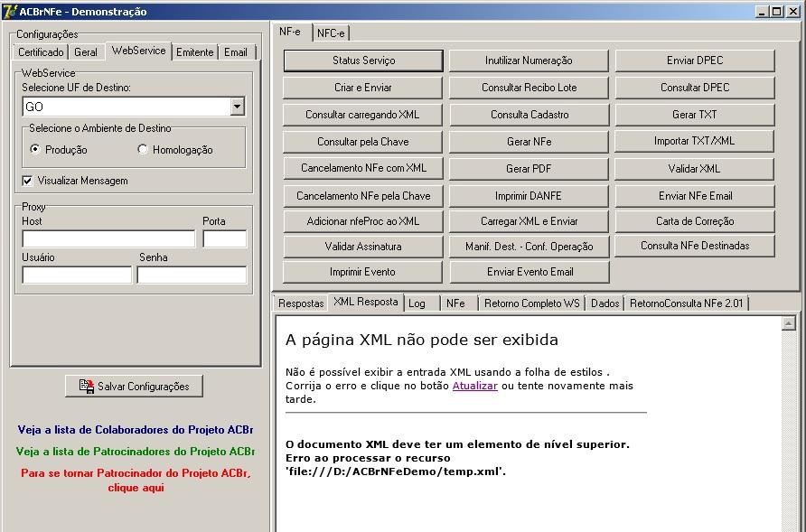Image resolution: width=806 pixels, height=532 pixels.
Task: Click Adicionar nfeProc ao XML button
Action: coord(363,221)
